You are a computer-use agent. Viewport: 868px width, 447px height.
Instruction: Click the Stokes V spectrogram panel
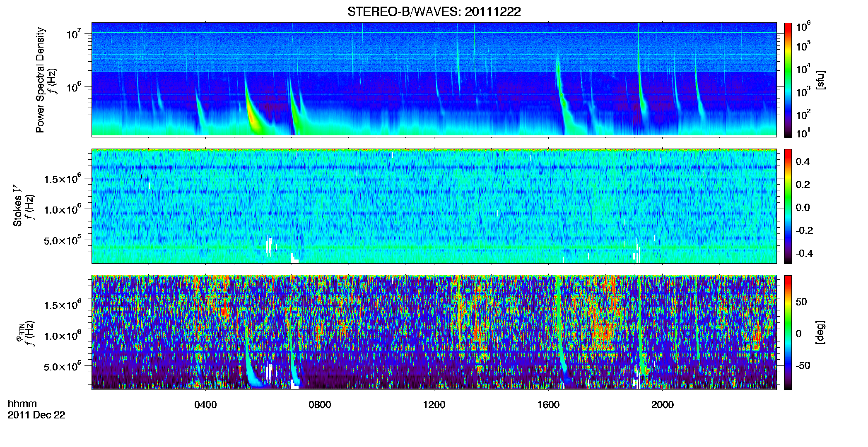434,206
